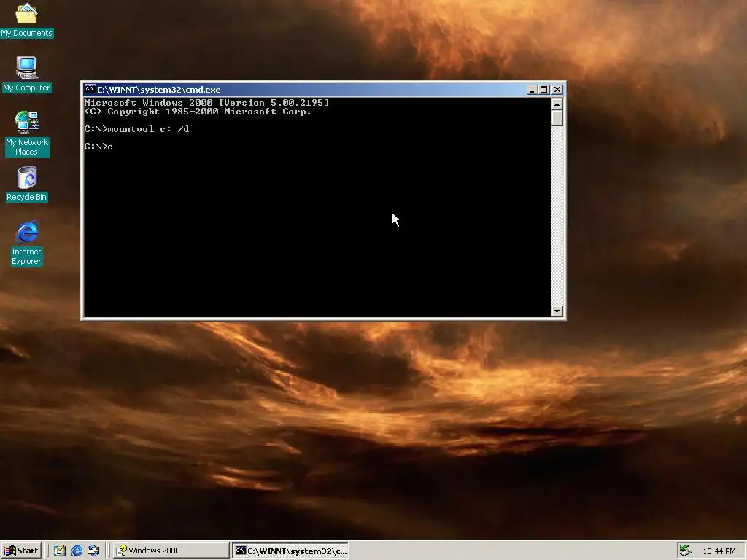Click the 10:44 PM clock
This screenshot has width=747, height=560.
(x=719, y=551)
